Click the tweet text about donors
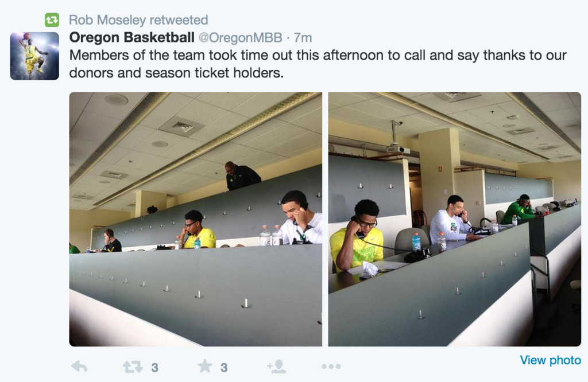Screen dimensions: 588x382 [318, 64]
